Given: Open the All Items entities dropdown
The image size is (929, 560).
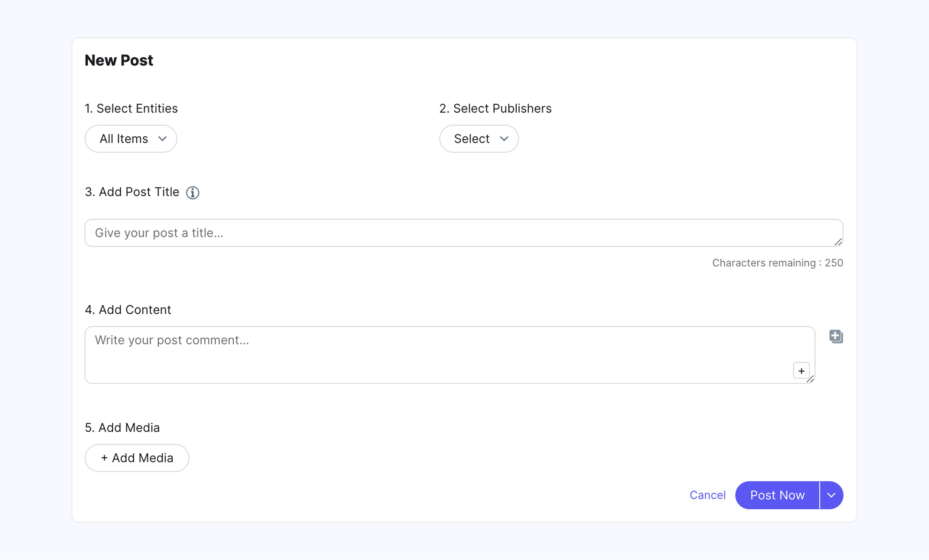Looking at the screenshot, I should pos(131,139).
